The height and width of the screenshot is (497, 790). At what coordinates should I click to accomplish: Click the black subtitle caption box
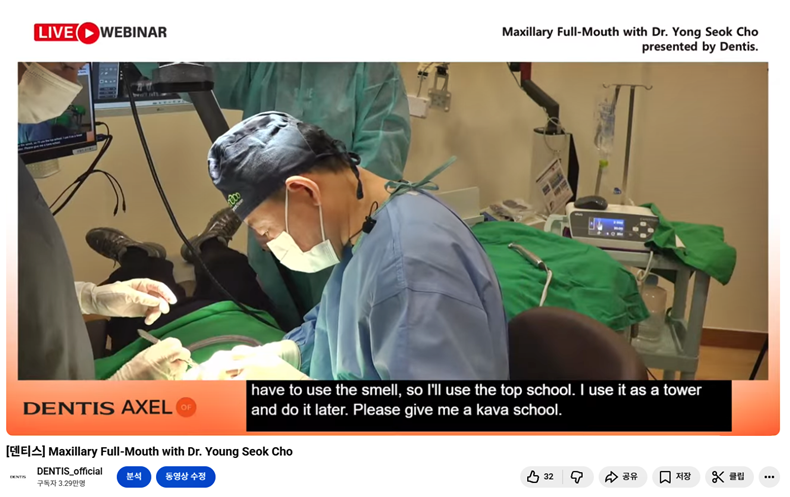pos(489,406)
